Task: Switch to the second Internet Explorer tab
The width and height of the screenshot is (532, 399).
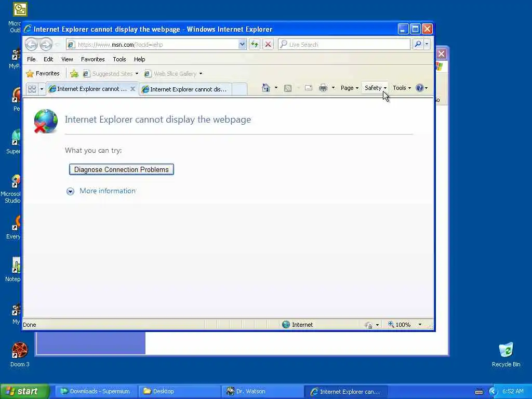Action: (185, 89)
